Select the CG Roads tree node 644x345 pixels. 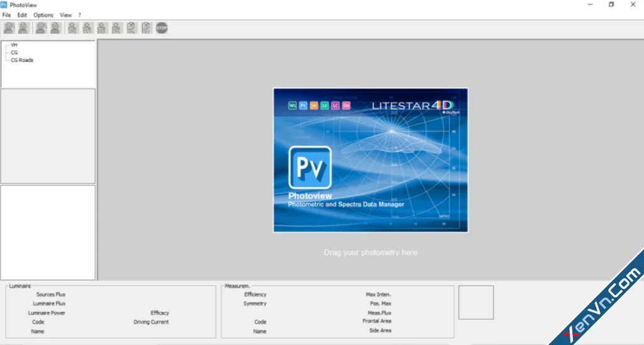pos(22,60)
